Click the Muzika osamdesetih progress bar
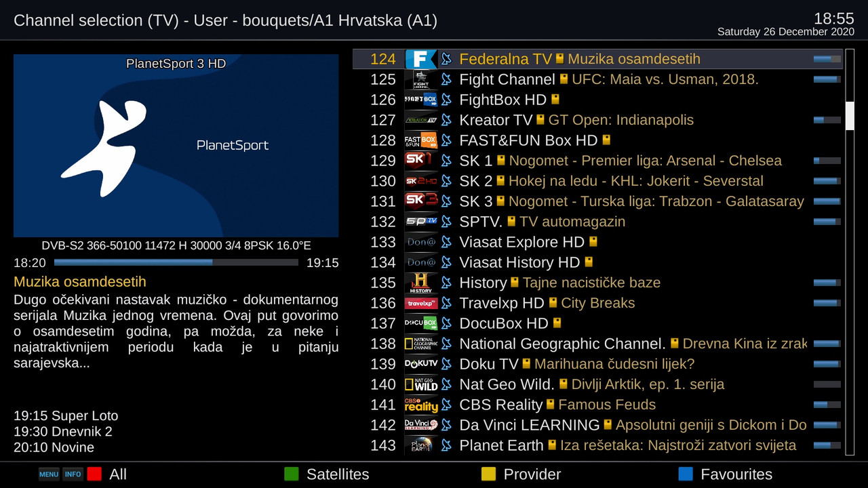The height and width of the screenshot is (488, 868). (x=176, y=262)
